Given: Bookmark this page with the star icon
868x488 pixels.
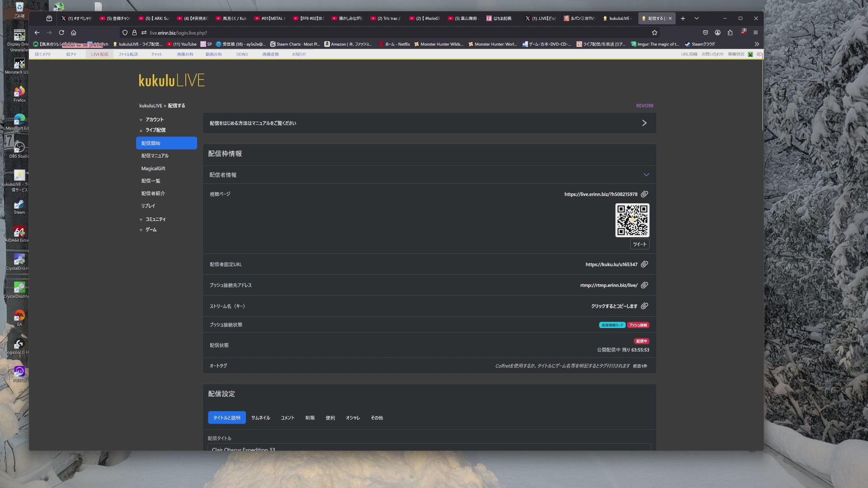Looking at the screenshot, I should pyautogui.click(x=654, y=33).
